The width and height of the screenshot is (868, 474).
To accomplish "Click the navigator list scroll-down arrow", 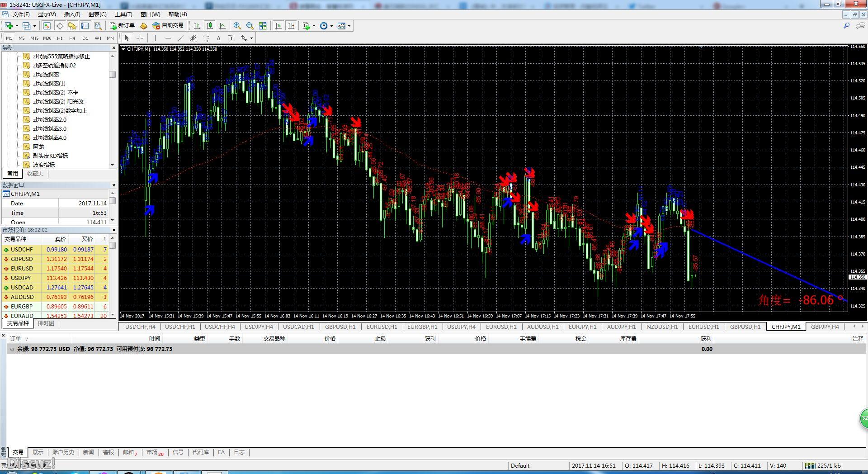I will [113, 165].
